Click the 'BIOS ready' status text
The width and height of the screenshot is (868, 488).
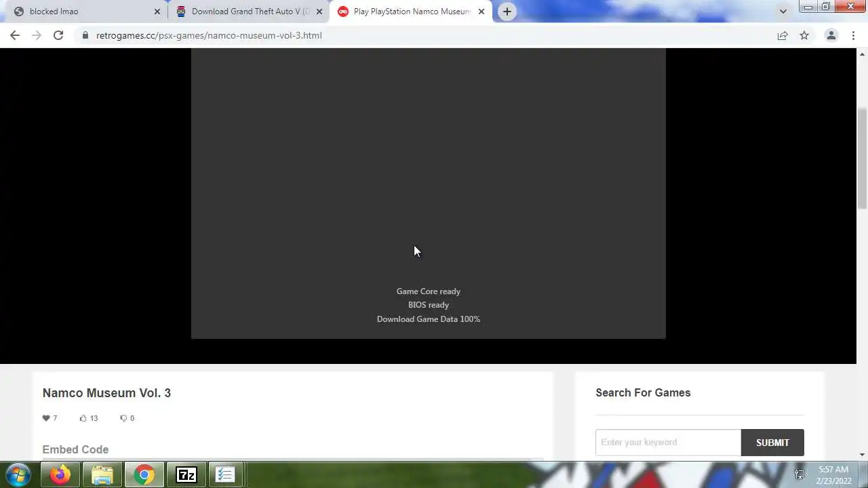[429, 305]
